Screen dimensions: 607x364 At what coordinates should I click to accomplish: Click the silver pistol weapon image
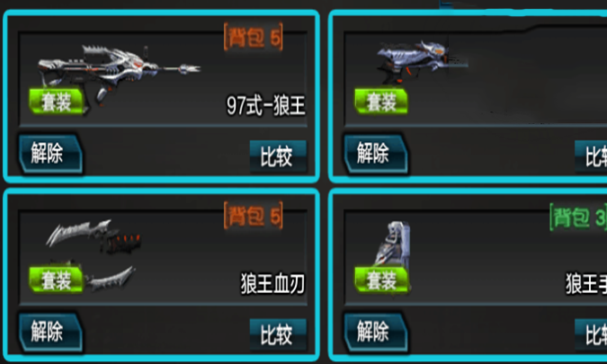(422, 62)
